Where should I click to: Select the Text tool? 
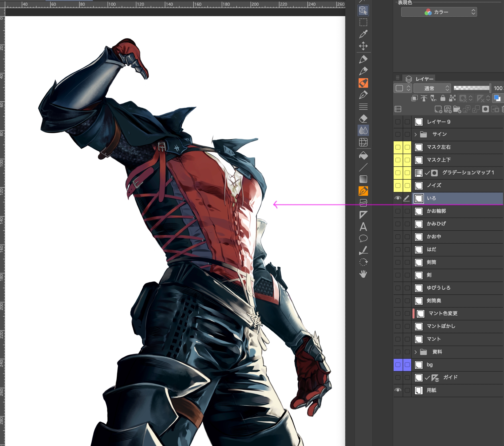point(363,227)
